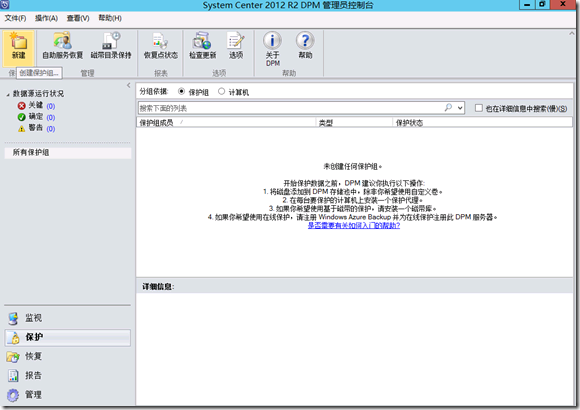The width and height of the screenshot is (580, 410).
Task: Minimize the DPM console window
Action: click(x=527, y=4)
